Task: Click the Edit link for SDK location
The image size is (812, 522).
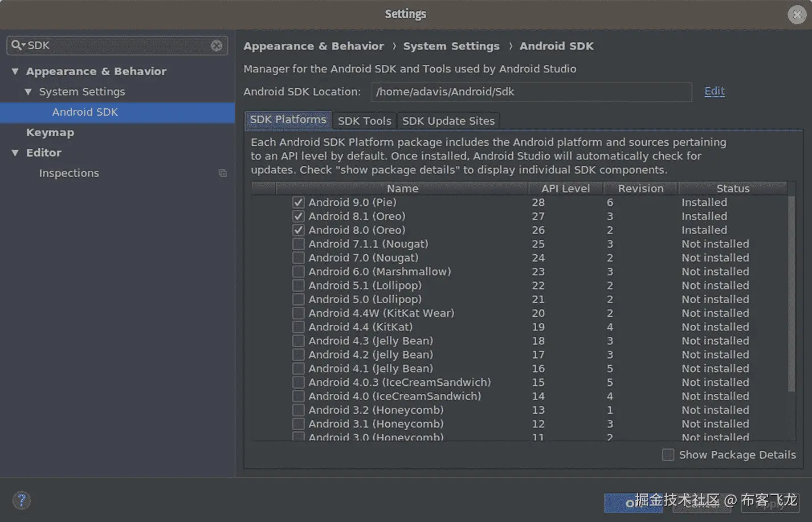Action: 714,91
